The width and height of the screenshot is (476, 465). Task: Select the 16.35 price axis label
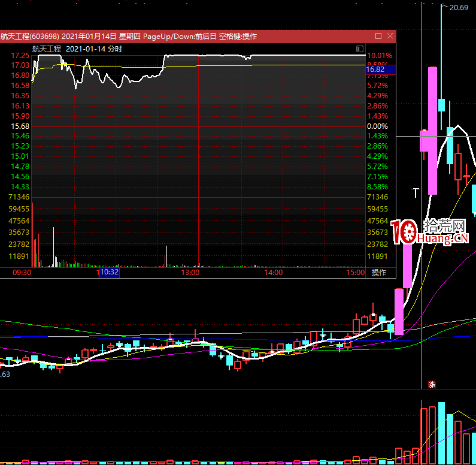pos(20,96)
